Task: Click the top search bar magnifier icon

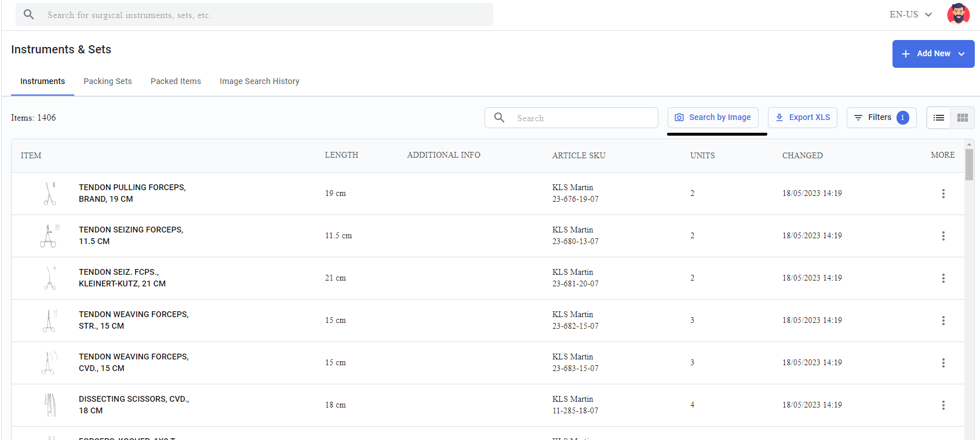Action: tap(28, 14)
